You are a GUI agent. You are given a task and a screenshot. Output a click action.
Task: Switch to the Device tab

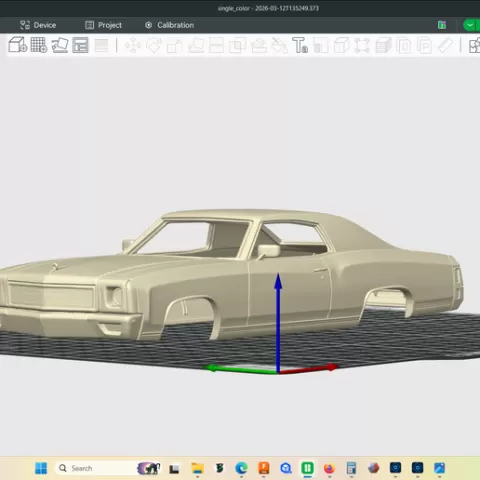coord(38,25)
